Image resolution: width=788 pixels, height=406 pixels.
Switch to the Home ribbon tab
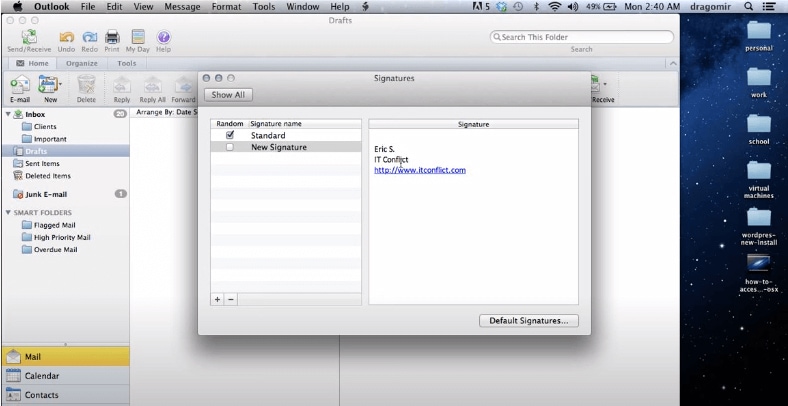click(x=33, y=63)
